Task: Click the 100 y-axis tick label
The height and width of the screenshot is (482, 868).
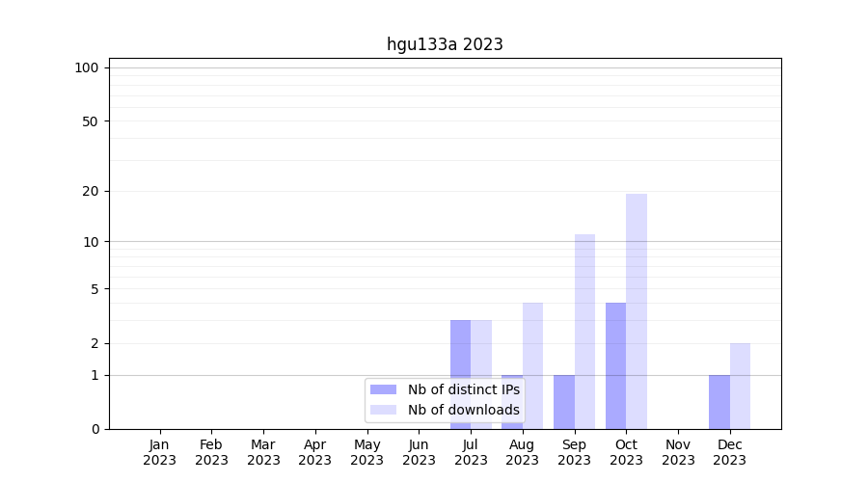Action: coord(87,67)
